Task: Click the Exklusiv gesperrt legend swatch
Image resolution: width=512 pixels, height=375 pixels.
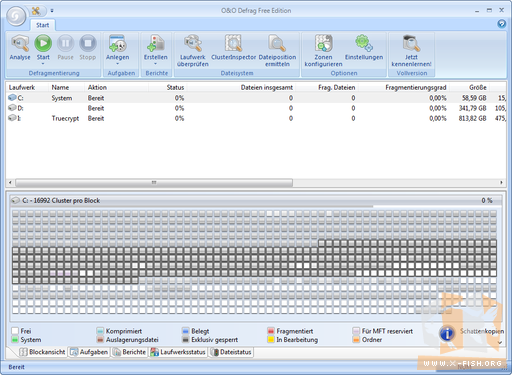Action: pyautogui.click(x=185, y=340)
